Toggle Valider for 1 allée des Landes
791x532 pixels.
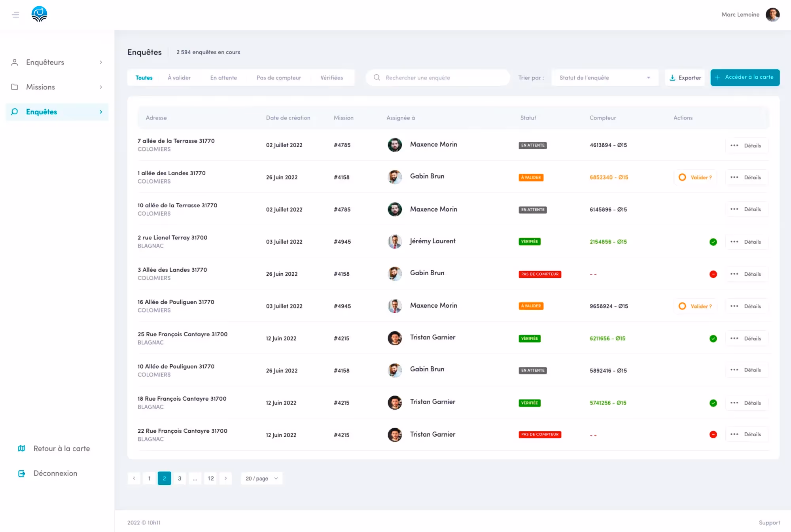coord(682,177)
